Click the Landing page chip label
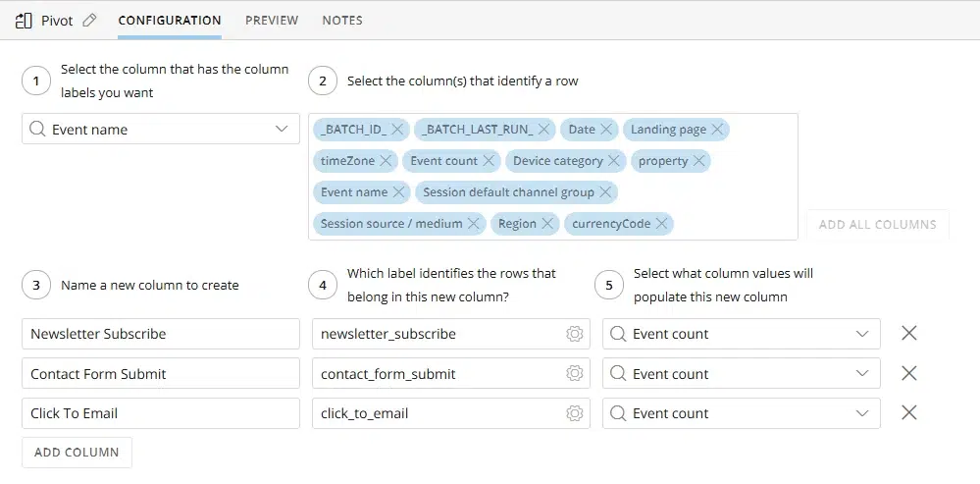 (x=668, y=130)
